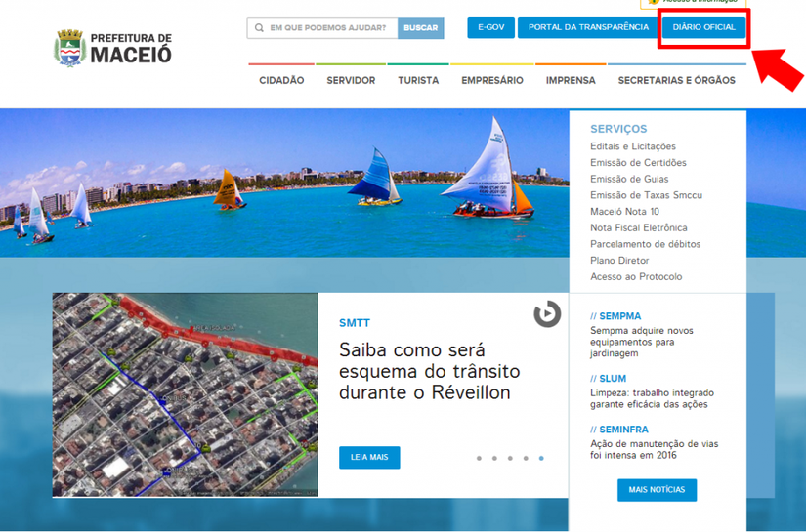The width and height of the screenshot is (806, 532).
Task: Read 'Sempma adquire novos equipamentos' news
Action: tap(642, 342)
